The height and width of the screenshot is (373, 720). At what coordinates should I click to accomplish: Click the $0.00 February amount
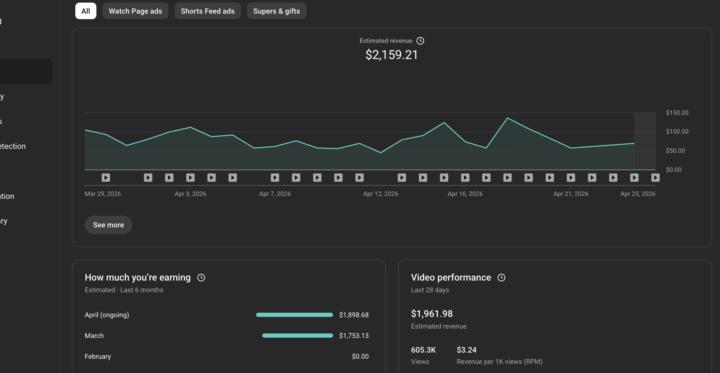[x=360, y=356]
